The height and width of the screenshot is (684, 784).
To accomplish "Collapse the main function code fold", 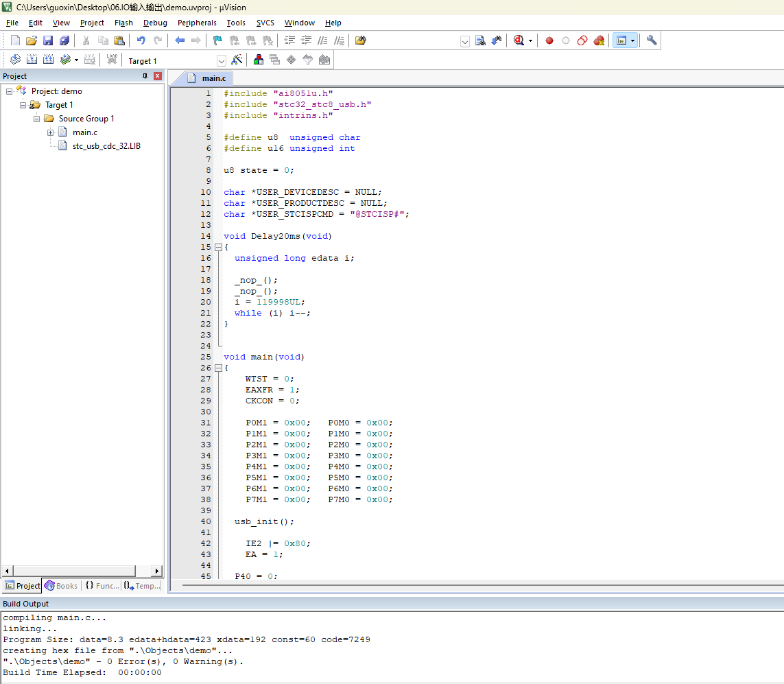I will [x=218, y=368].
